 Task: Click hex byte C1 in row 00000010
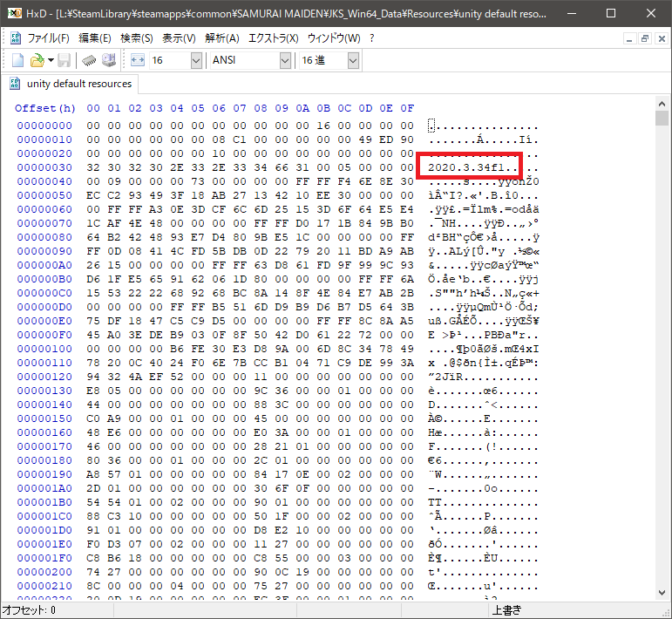239,139
